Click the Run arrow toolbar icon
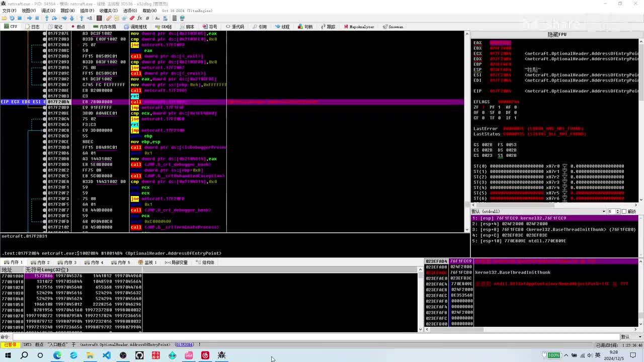 pos(29,18)
